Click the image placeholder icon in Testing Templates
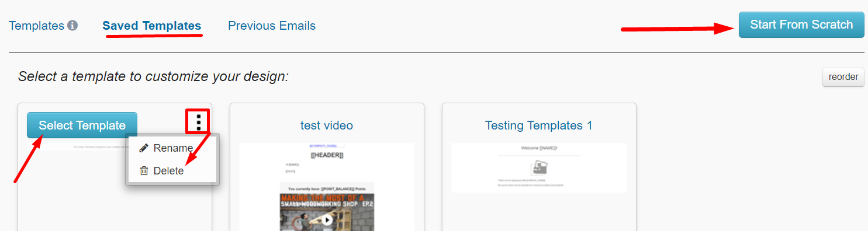 [x=539, y=168]
